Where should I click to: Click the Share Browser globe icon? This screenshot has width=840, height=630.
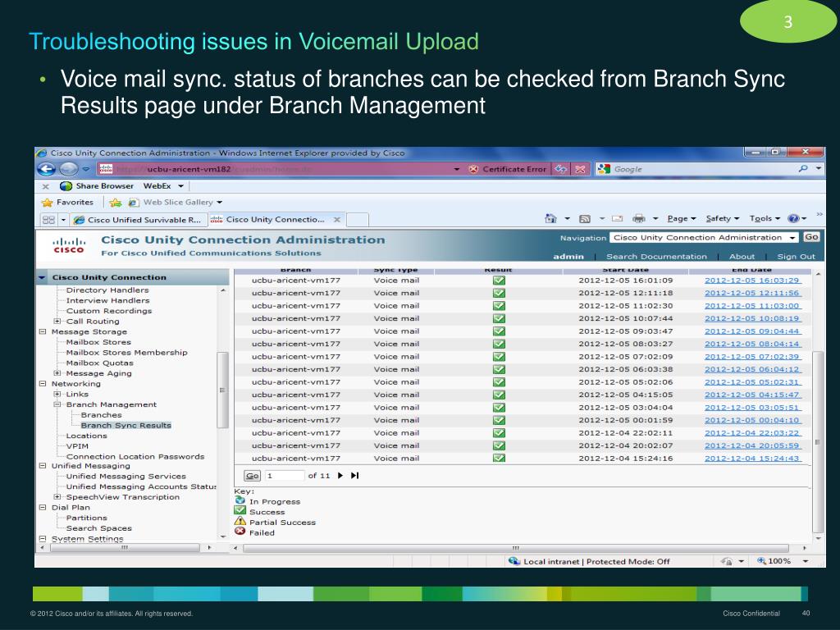pyautogui.click(x=66, y=186)
